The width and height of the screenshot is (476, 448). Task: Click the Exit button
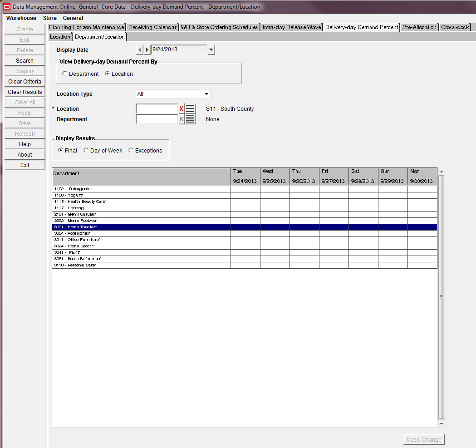click(25, 165)
